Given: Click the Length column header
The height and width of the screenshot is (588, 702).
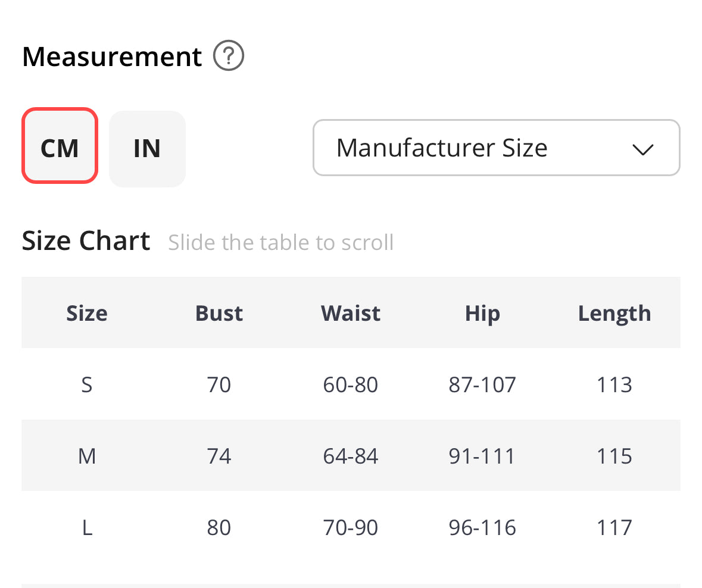Looking at the screenshot, I should pyautogui.click(x=614, y=313).
